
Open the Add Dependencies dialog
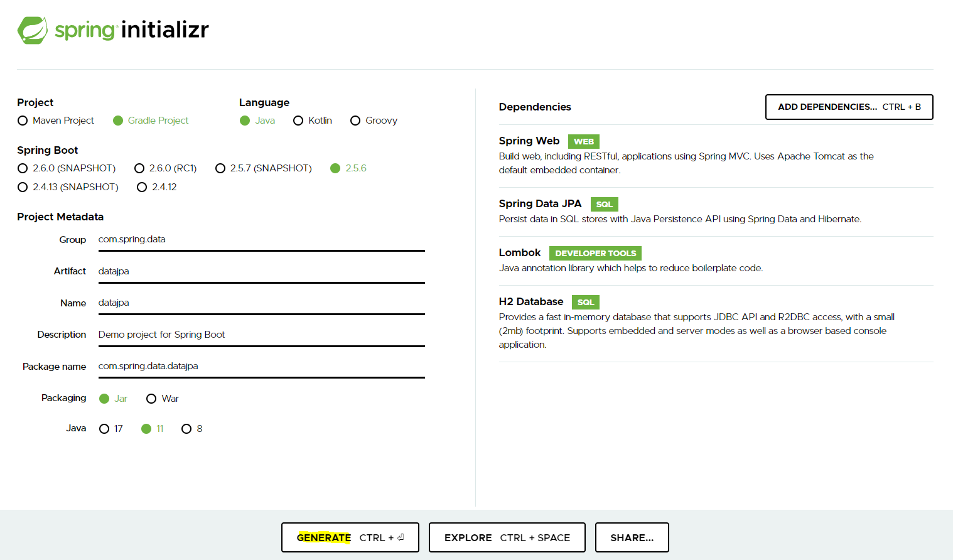point(849,107)
